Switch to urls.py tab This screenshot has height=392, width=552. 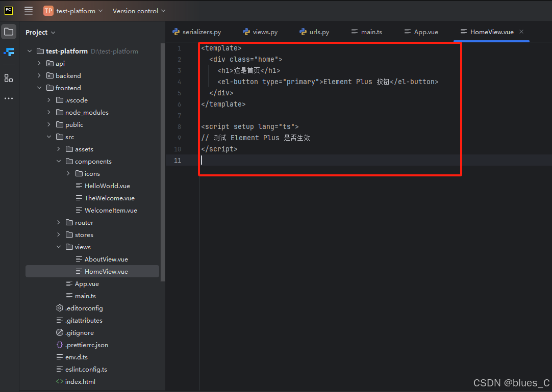pos(314,32)
